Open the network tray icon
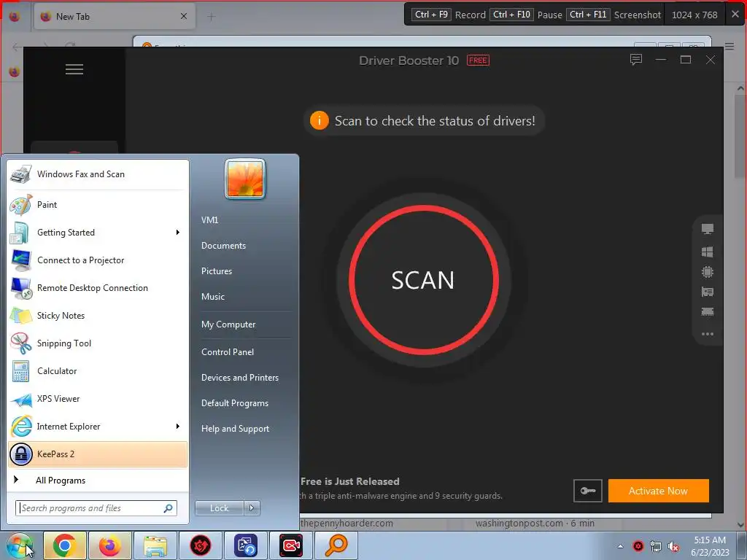 (x=656, y=546)
